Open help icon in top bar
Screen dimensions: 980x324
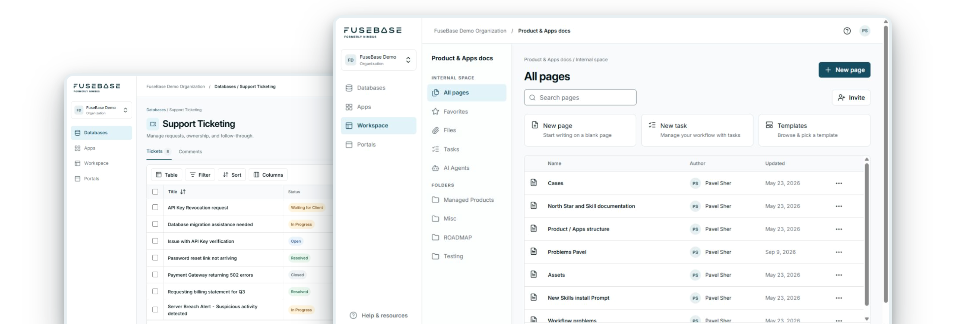pos(847,31)
